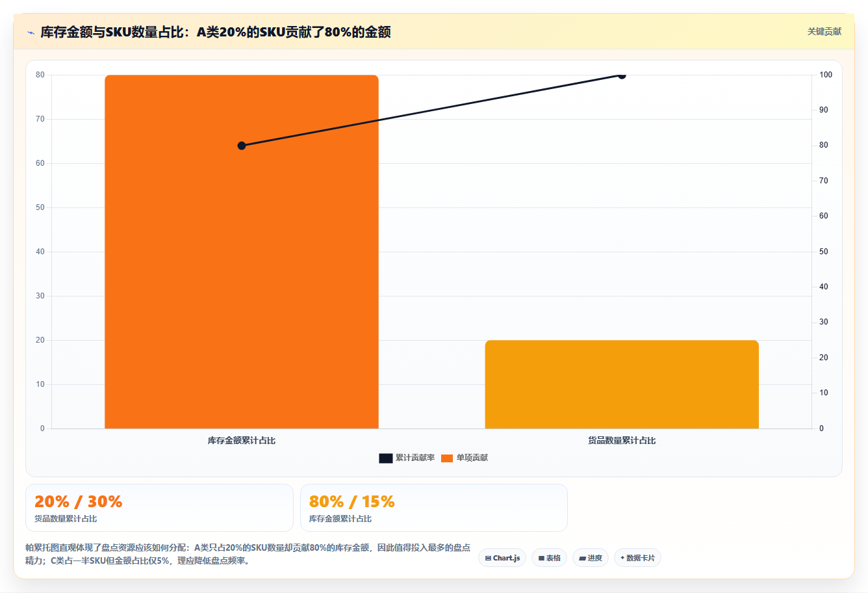Click the 20% / 30% stat card value
The image size is (868, 593).
tap(78, 501)
